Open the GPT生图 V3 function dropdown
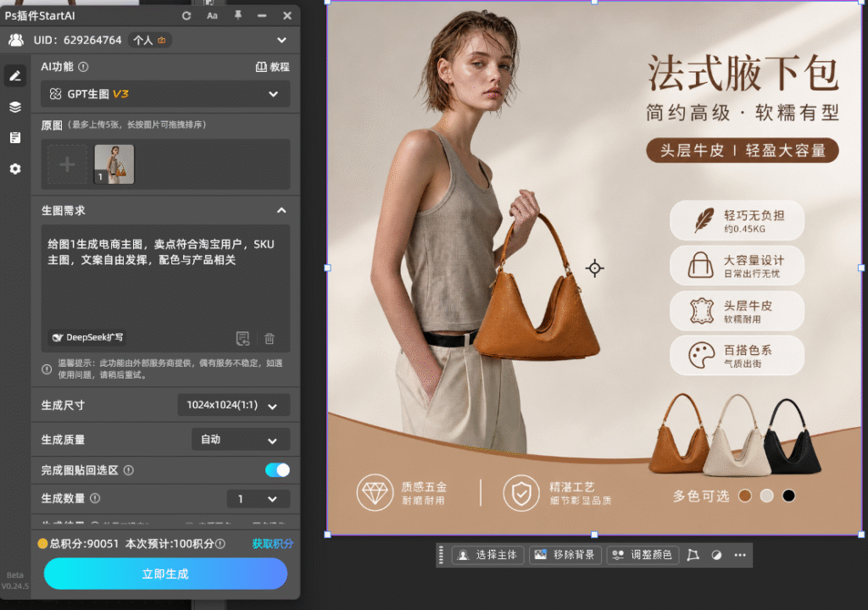This screenshot has width=868, height=610. [x=165, y=94]
